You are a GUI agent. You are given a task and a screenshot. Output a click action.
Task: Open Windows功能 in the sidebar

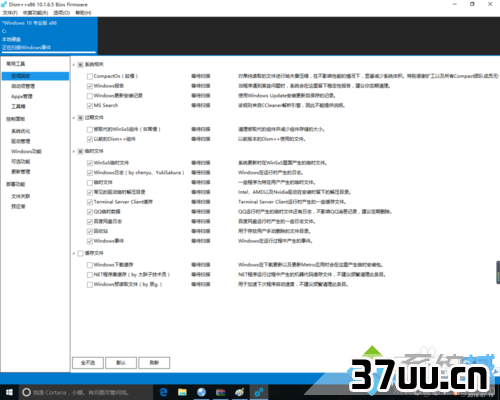click(x=26, y=151)
